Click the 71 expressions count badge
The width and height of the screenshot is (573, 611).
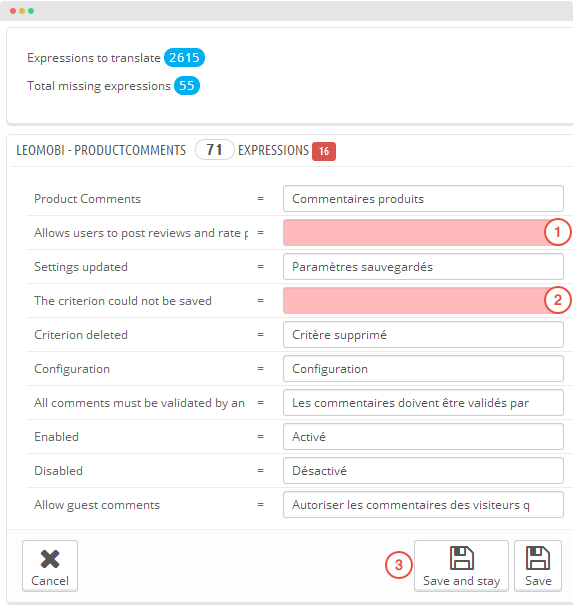[x=214, y=150]
